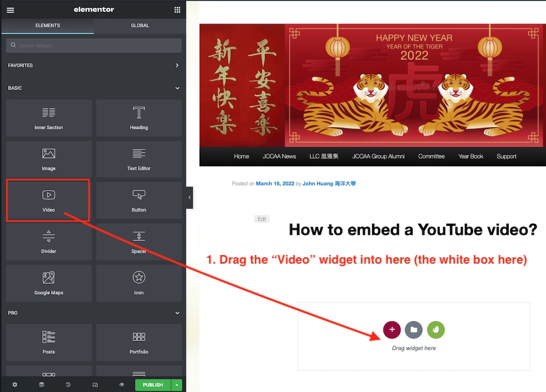This screenshot has width=546, height=392.
Task: Select the Text Editor widget
Action: point(139,159)
